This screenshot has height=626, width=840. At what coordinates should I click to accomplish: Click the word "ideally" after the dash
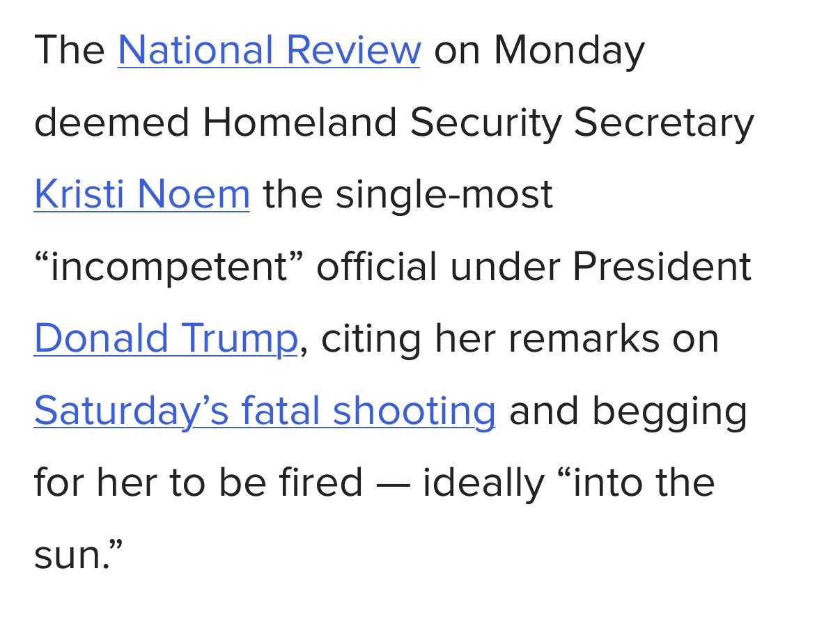click(x=483, y=483)
